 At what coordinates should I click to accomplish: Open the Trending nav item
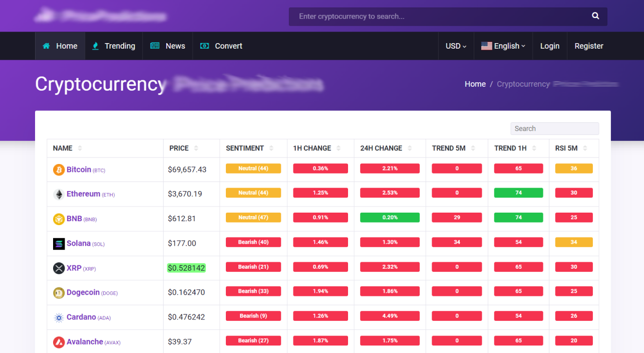[114, 46]
